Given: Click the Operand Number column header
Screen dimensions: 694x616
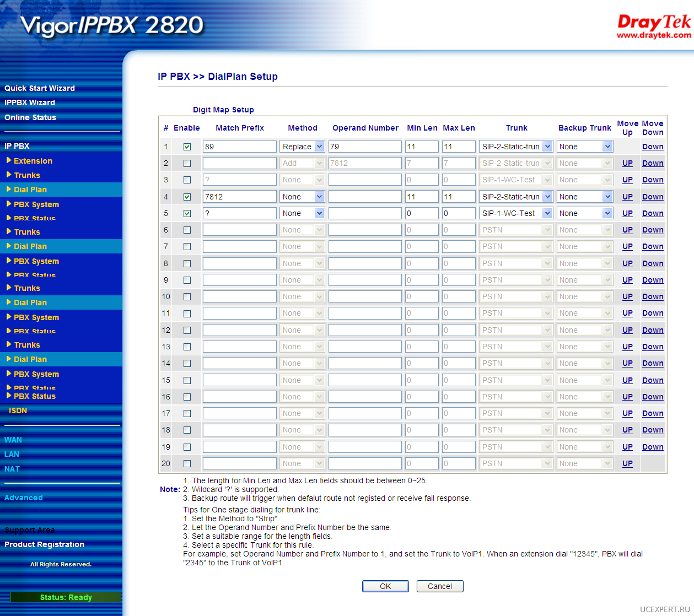Looking at the screenshot, I should tap(365, 128).
